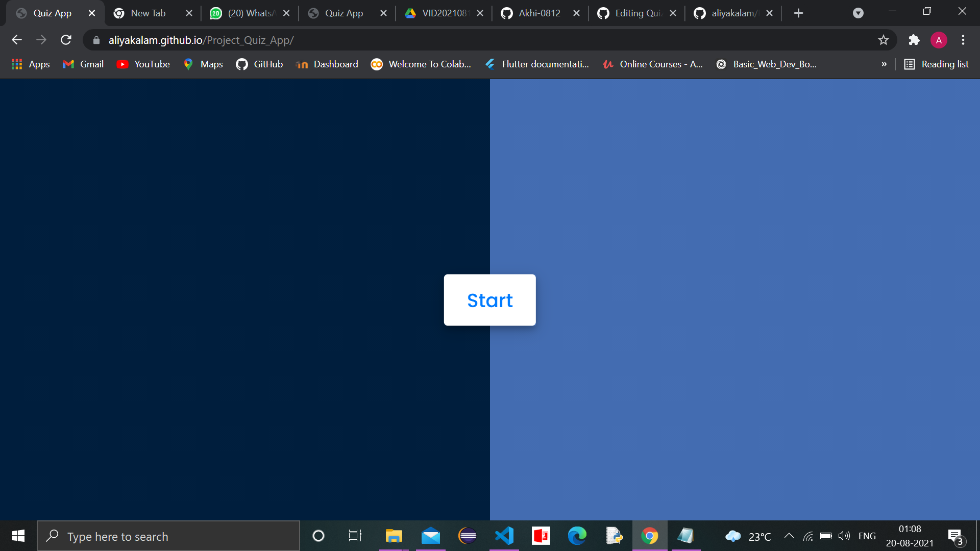The width and height of the screenshot is (980, 551).
Task: Click the padlock icon in the address bar
Action: tap(96, 40)
